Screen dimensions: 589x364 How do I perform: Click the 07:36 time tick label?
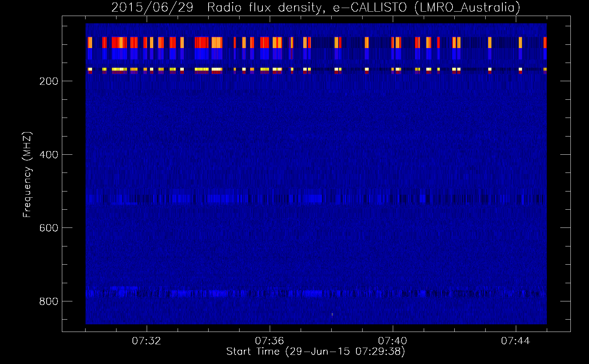[x=269, y=341]
